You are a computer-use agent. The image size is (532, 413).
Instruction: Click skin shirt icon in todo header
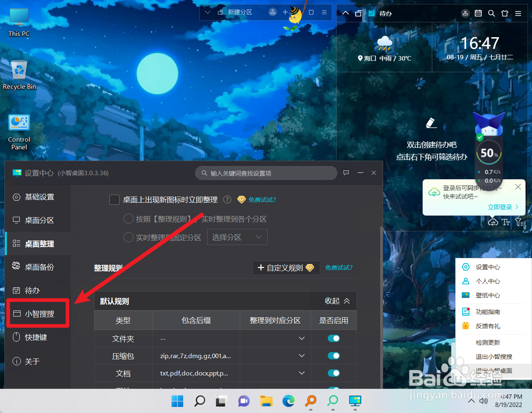[x=505, y=13]
